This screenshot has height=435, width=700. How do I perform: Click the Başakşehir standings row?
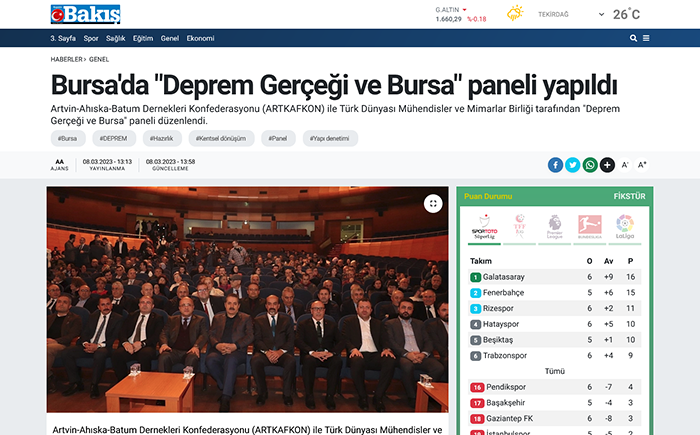554,403
